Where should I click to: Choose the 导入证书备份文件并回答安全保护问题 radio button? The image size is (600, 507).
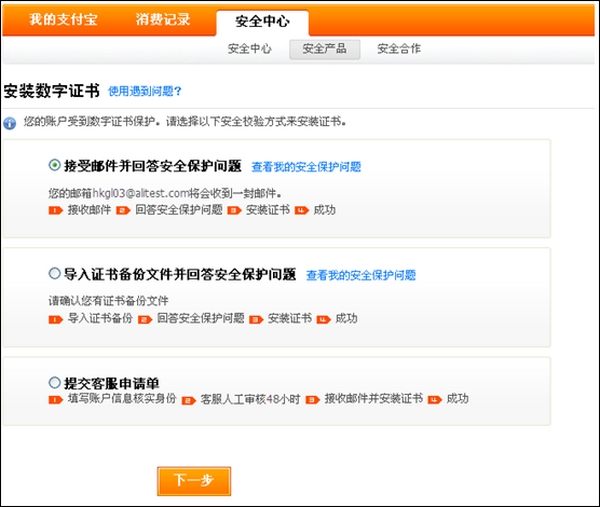54,274
